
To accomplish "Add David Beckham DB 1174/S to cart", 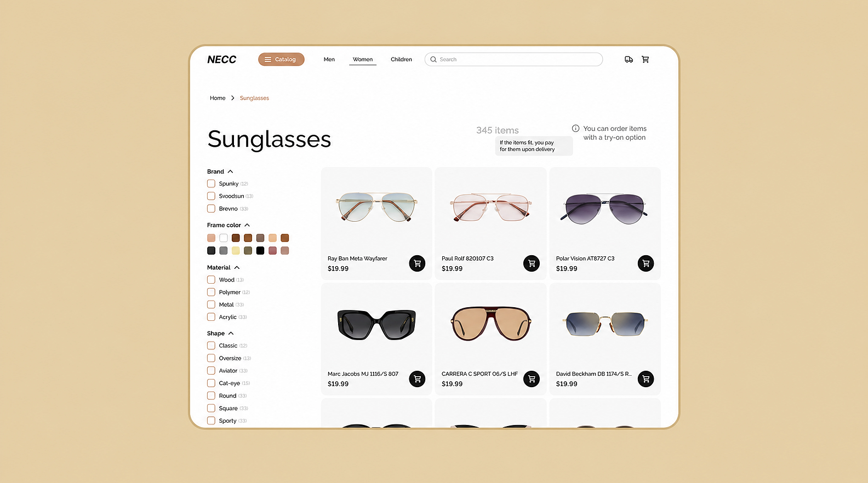I will 646,379.
